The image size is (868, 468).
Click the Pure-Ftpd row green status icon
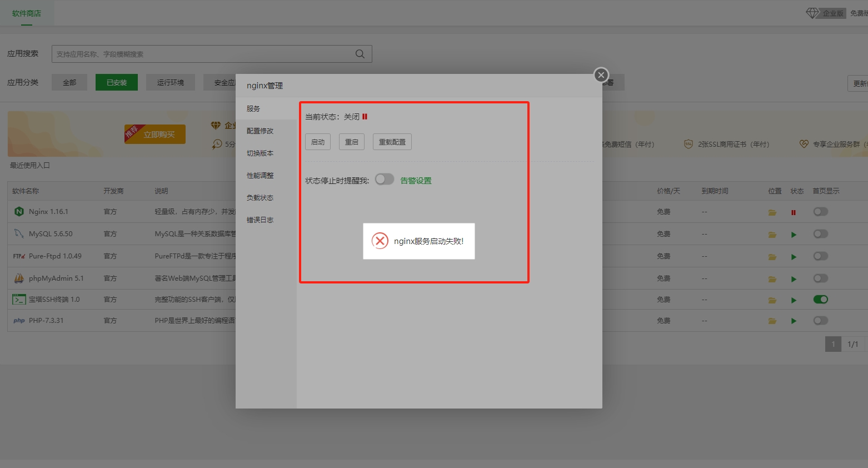pyautogui.click(x=794, y=257)
